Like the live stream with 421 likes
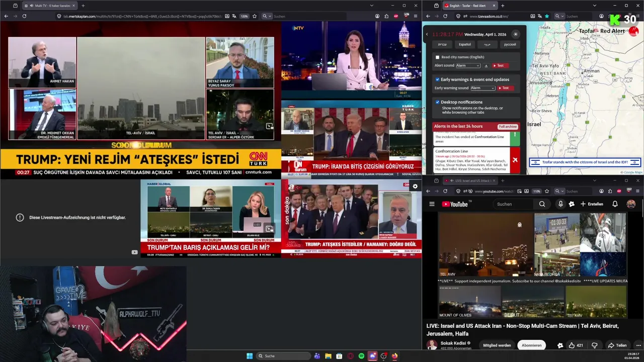 (x=576, y=345)
